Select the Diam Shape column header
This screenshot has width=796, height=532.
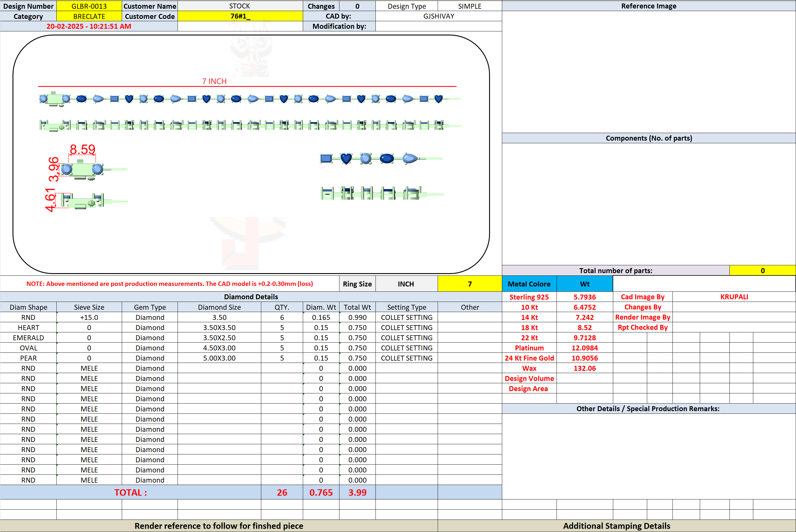tap(28, 307)
